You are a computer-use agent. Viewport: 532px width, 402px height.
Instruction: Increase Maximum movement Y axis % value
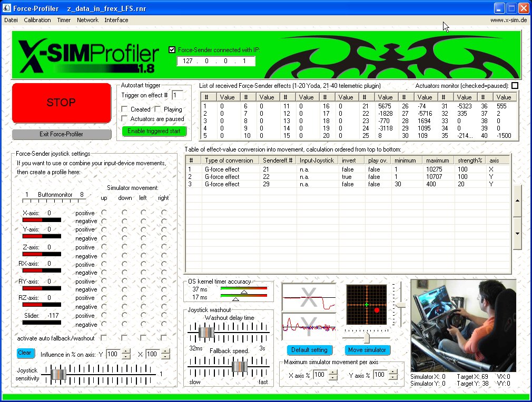click(x=393, y=372)
